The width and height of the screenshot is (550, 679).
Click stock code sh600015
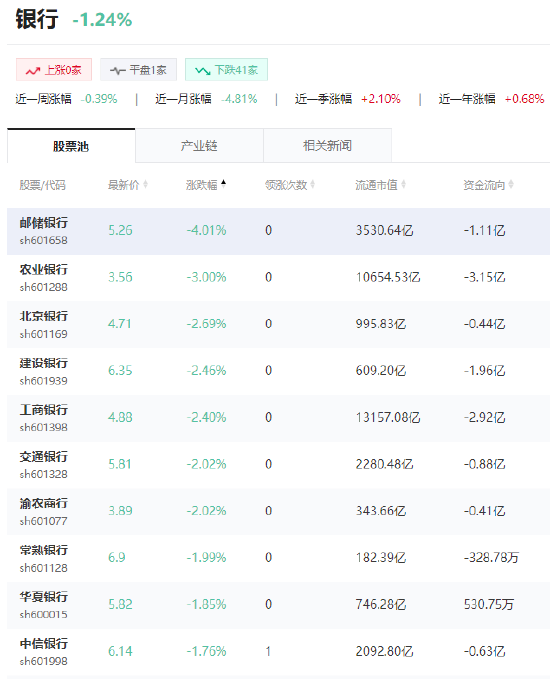[x=44, y=614]
